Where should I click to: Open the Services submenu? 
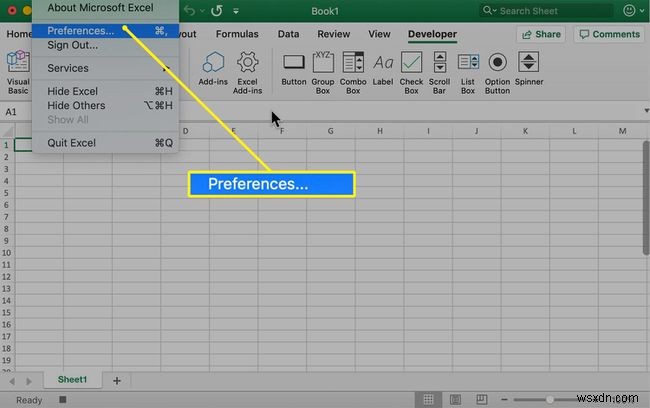[105, 68]
